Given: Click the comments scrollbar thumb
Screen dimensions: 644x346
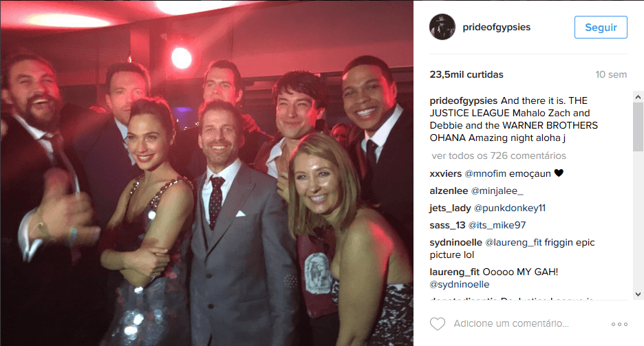Looking at the screenshot, I should point(638,127).
